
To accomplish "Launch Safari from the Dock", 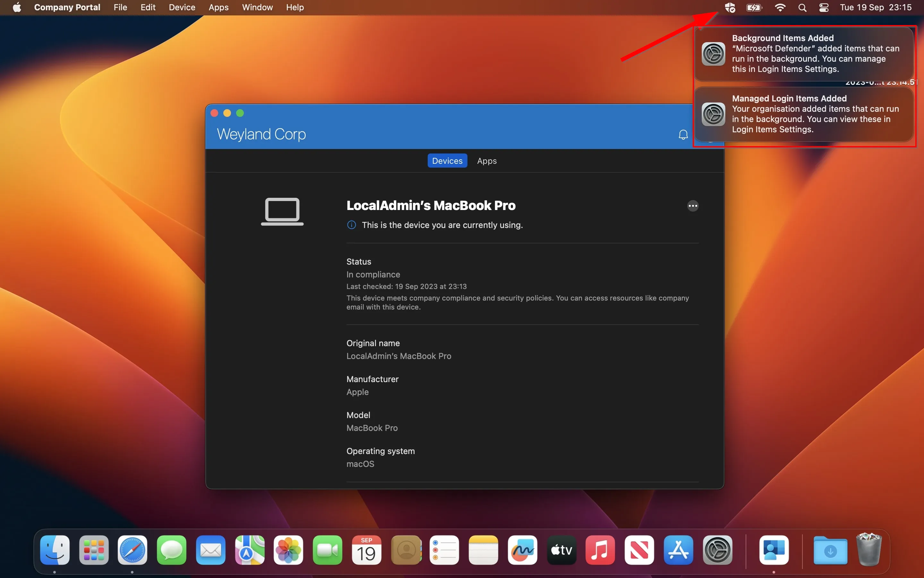I will tap(133, 550).
